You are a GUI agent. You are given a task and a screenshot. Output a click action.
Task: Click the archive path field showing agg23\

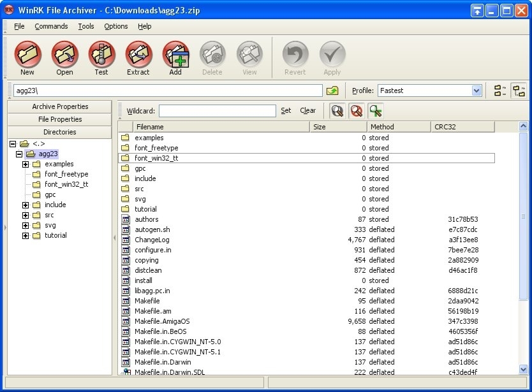[168, 91]
